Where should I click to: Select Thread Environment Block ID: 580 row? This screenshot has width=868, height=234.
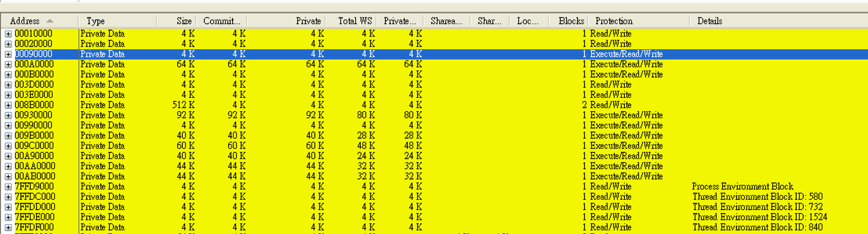click(x=434, y=197)
